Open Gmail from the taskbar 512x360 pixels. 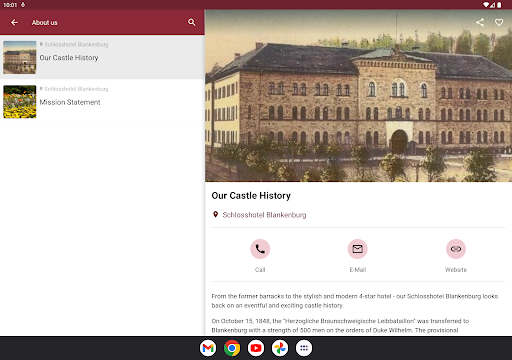[208, 348]
